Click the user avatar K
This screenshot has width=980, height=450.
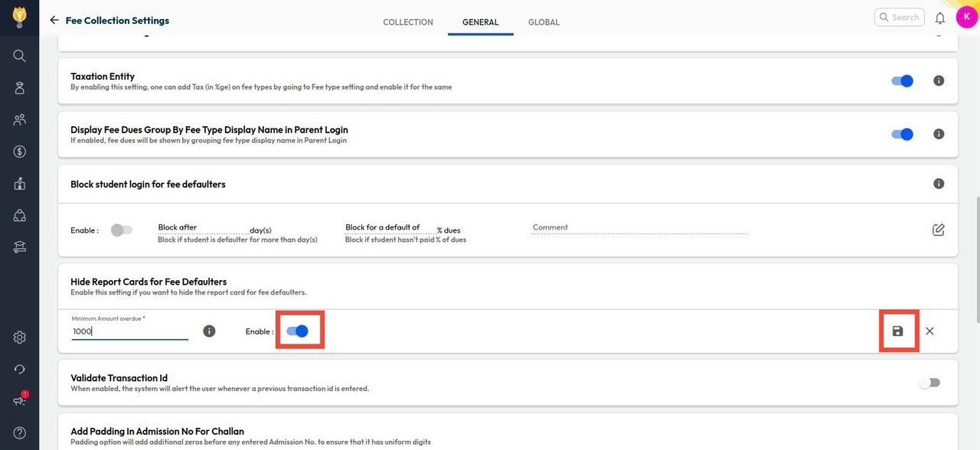coord(966,17)
